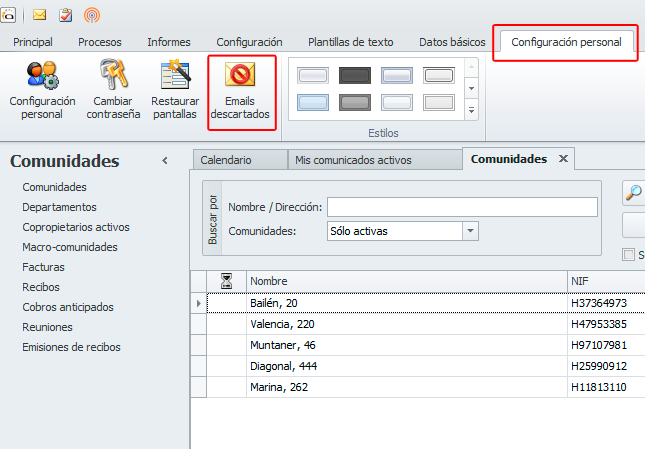
Task: Open the mail envelope icon in quick toolbar
Action: coord(39,15)
